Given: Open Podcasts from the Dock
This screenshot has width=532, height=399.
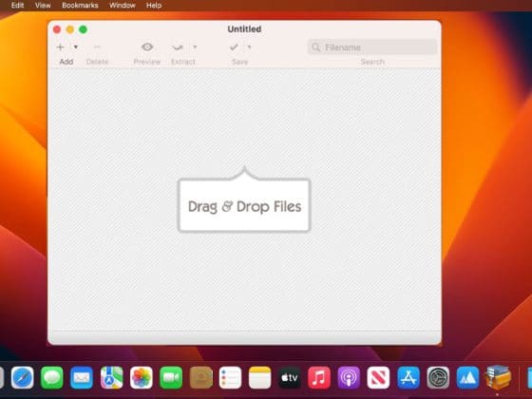Looking at the screenshot, I should coord(349,378).
